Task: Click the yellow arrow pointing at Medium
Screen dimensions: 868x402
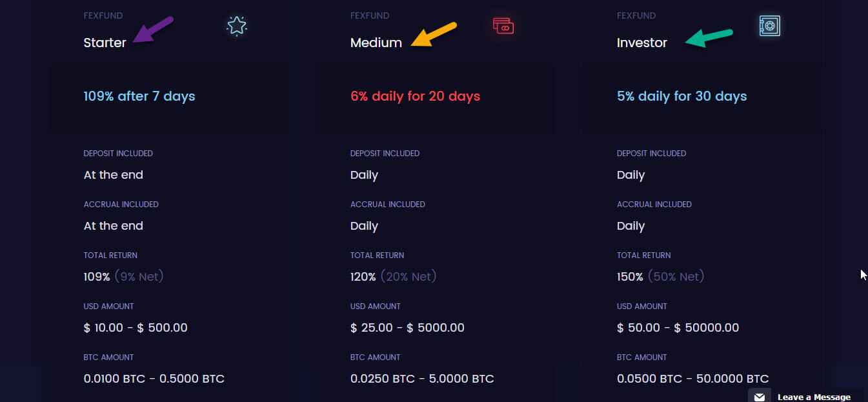Action: click(434, 35)
